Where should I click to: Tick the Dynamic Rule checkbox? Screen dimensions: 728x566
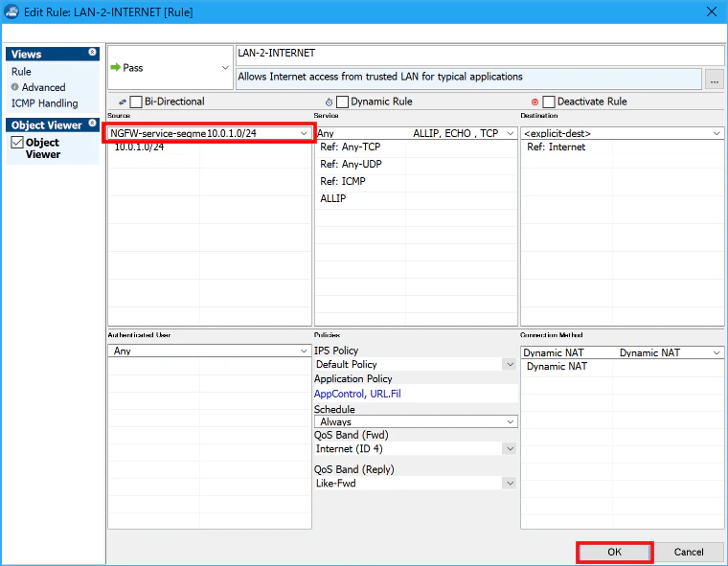[342, 102]
